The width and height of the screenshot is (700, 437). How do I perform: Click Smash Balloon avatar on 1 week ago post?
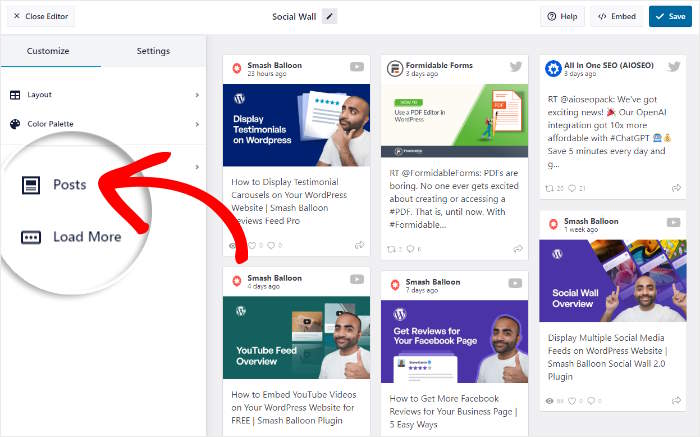[x=553, y=224]
